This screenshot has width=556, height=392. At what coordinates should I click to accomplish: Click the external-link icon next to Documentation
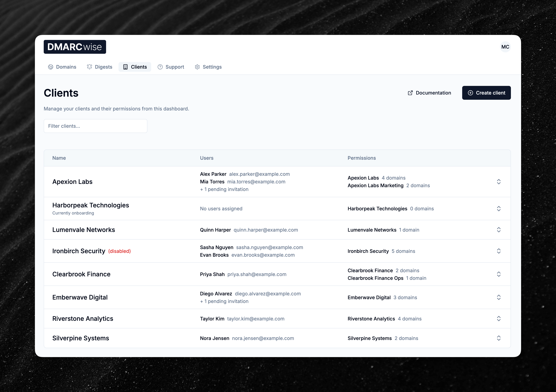pos(410,93)
